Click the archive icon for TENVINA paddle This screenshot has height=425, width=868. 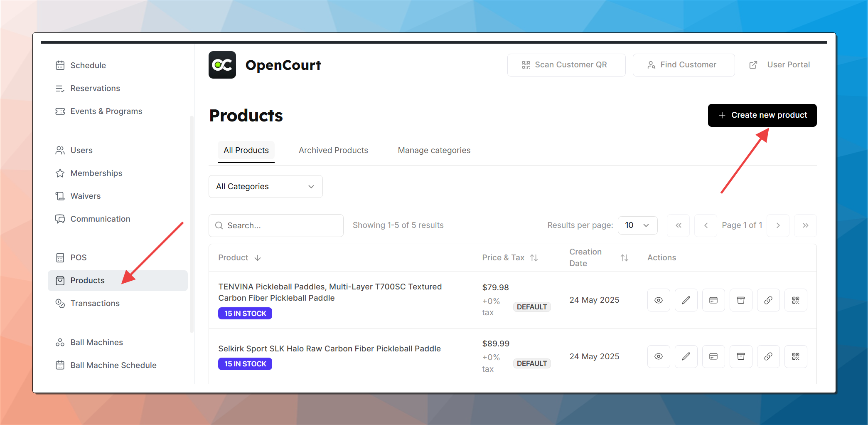pyautogui.click(x=740, y=300)
